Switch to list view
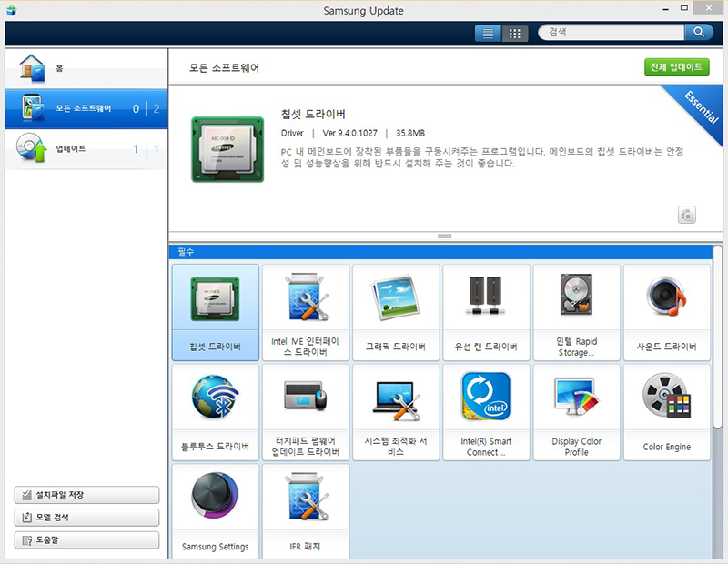This screenshot has width=728, height=564. tap(488, 34)
